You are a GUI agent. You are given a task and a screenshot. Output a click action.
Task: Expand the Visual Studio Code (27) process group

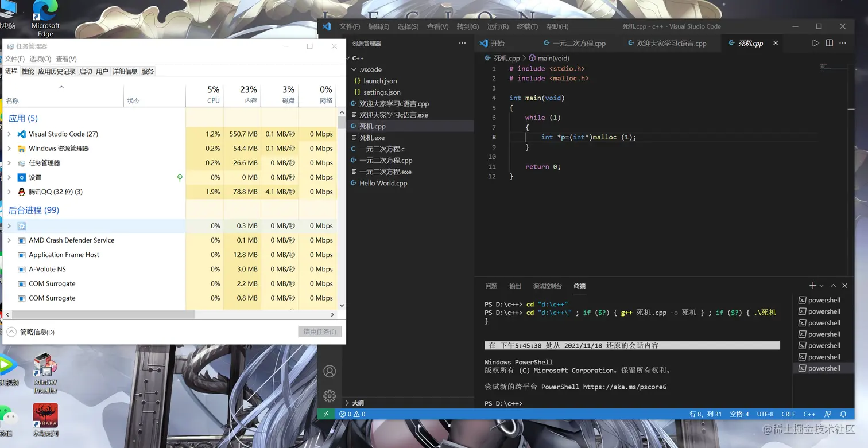tap(9, 134)
